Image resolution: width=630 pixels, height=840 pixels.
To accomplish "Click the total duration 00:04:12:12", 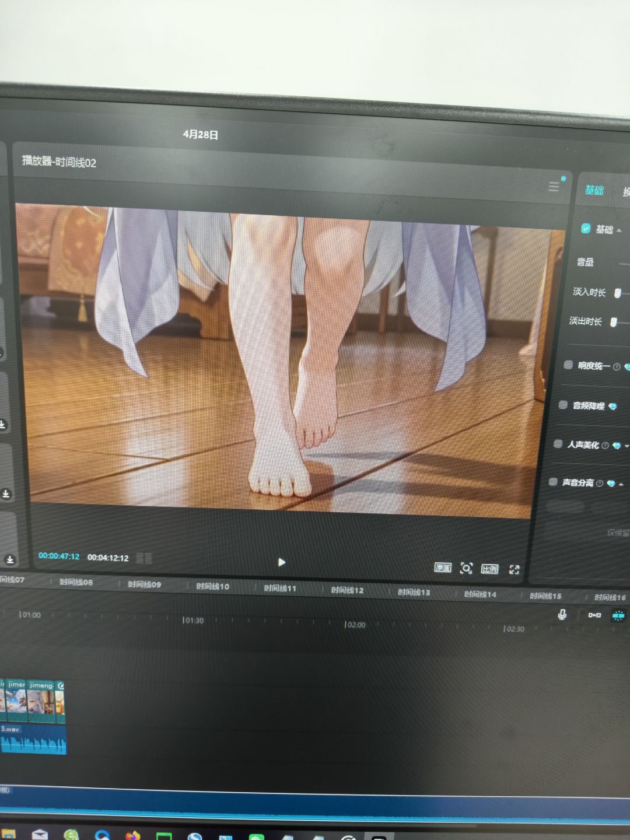I will pos(108,558).
